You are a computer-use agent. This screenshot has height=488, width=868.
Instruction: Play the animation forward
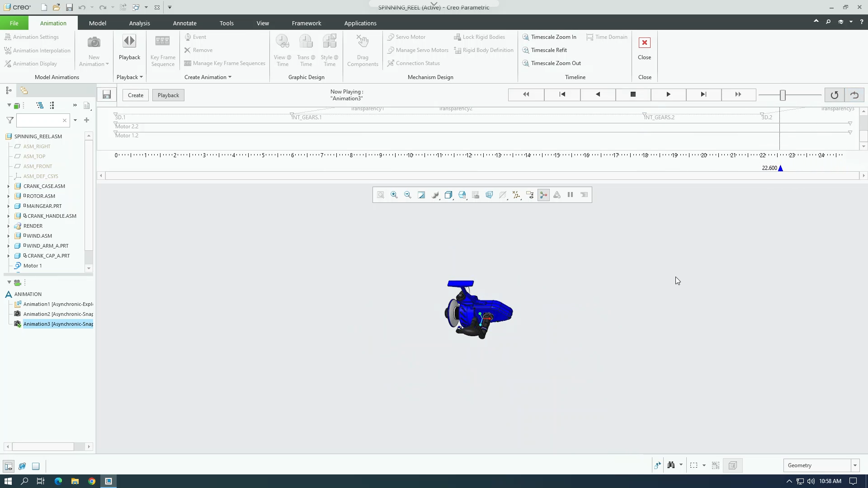[668, 94]
